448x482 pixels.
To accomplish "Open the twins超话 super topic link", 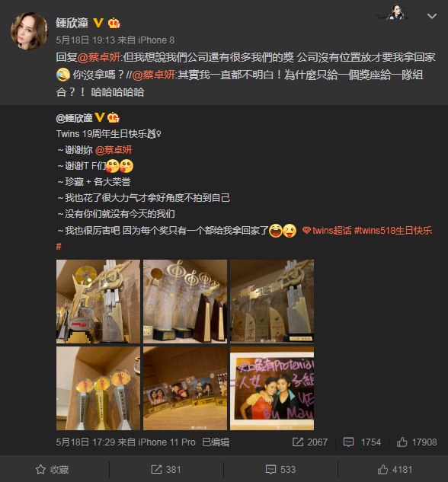I will (327, 231).
